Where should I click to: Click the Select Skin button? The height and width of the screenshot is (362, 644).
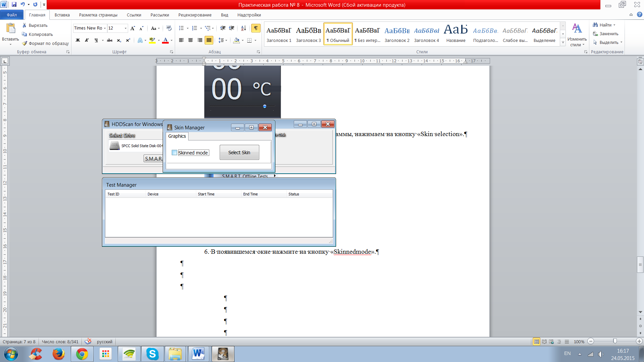tap(239, 153)
